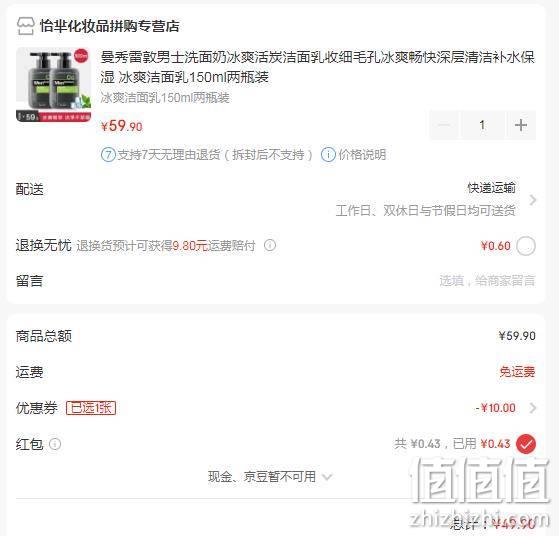559x536 pixels.
Task: Expand 现金、京豆暂不可用 dropdown arrow
Action: point(327,477)
